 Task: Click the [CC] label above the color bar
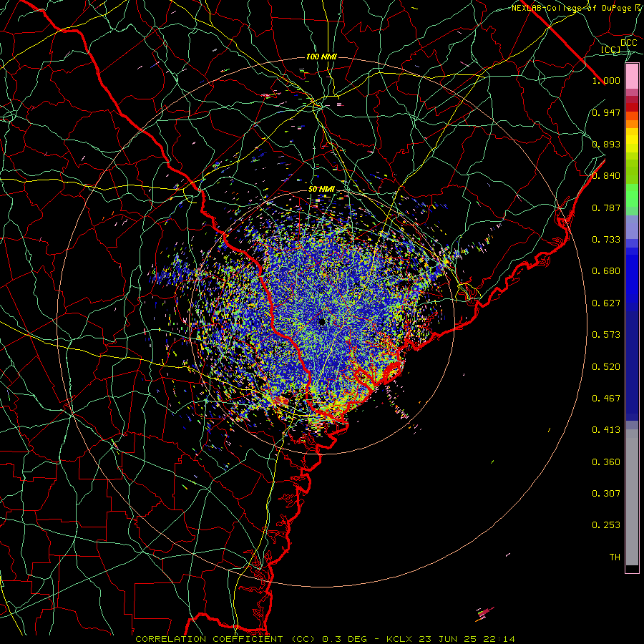[x=611, y=49]
